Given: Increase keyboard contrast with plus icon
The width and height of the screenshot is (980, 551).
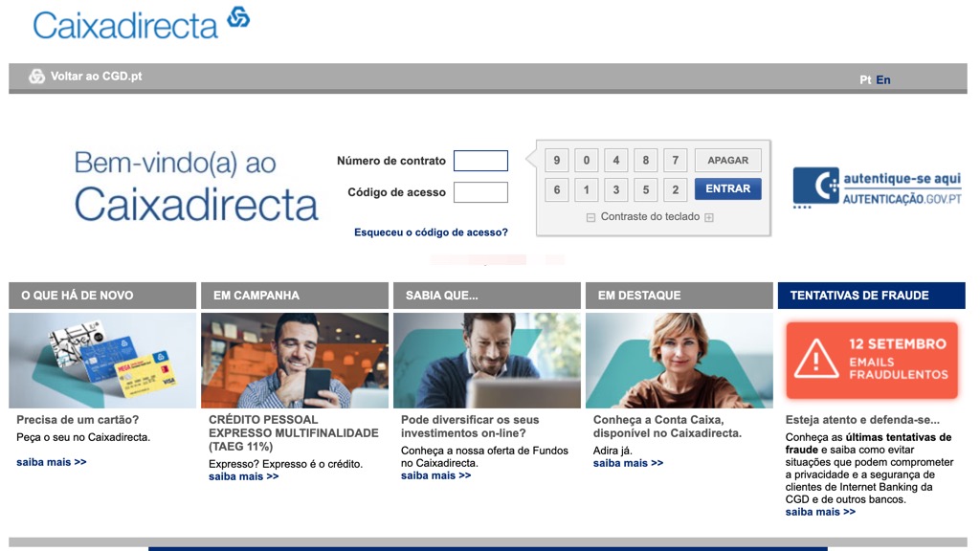Looking at the screenshot, I should 709,217.
